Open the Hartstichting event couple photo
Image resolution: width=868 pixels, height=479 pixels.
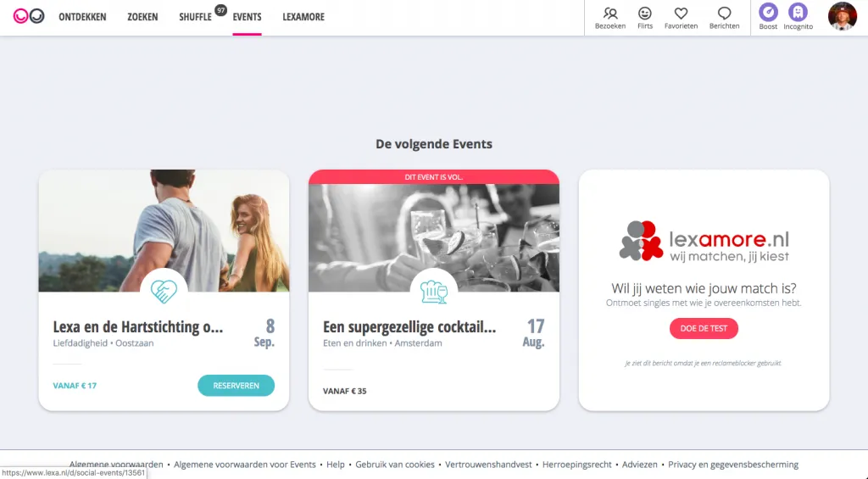[164, 231]
